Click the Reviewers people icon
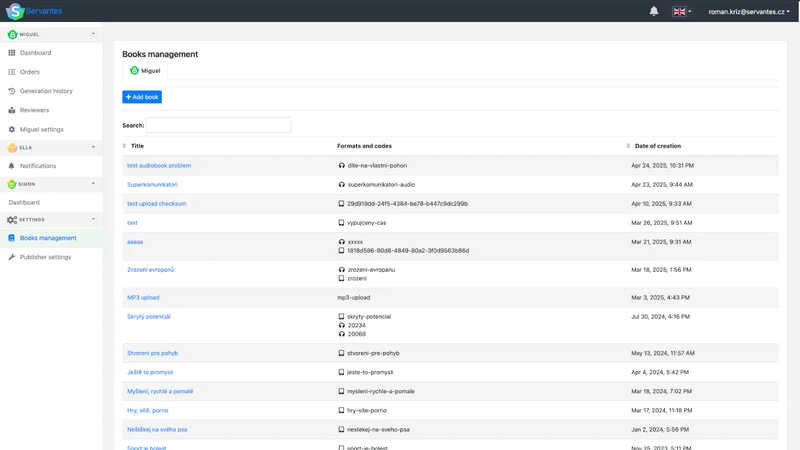The image size is (800, 450). point(12,110)
